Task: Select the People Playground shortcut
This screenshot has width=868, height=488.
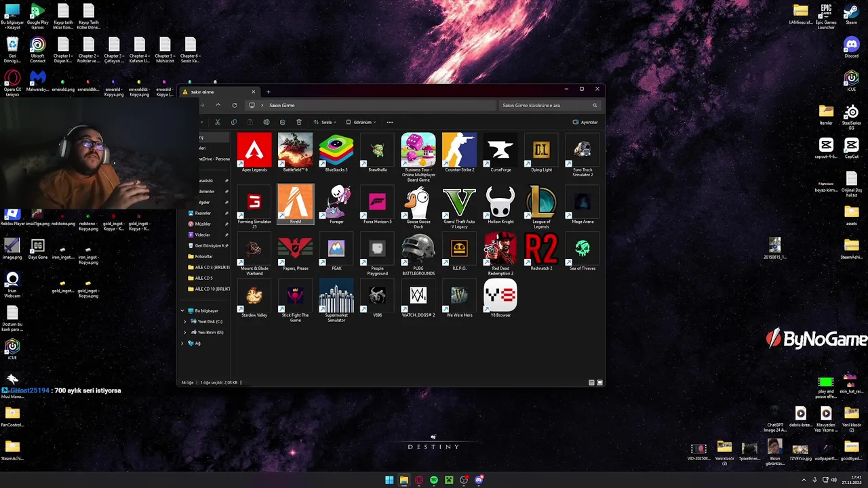Action: tap(377, 254)
